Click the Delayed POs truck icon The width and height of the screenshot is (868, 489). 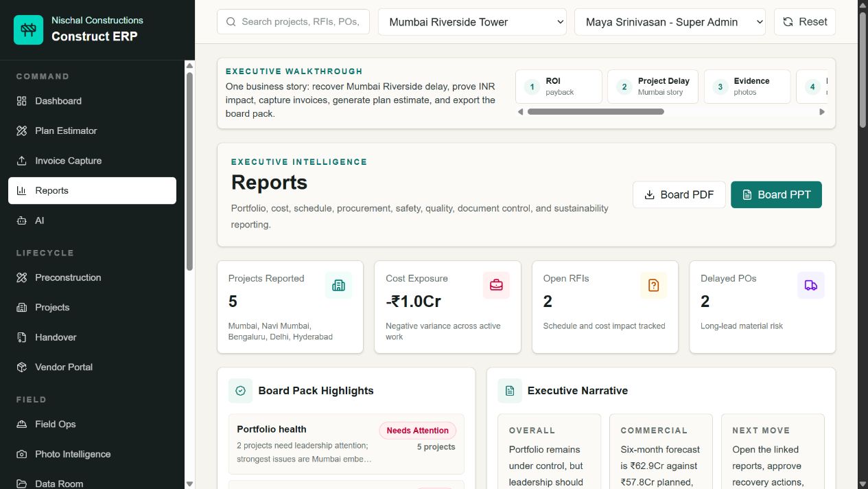click(811, 285)
